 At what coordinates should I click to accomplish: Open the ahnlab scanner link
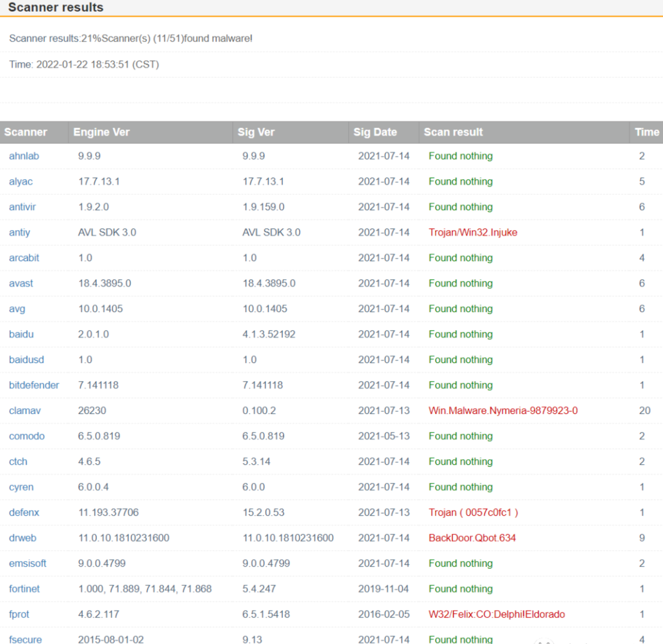pyautogui.click(x=24, y=156)
